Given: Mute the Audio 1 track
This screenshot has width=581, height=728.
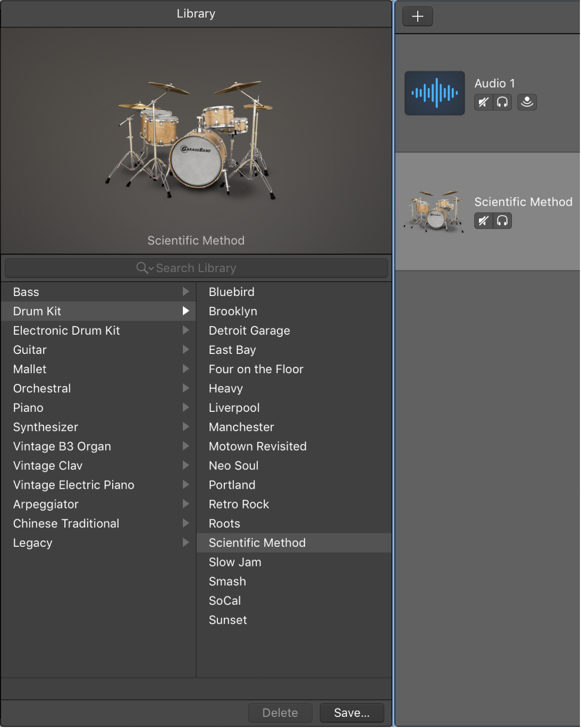Looking at the screenshot, I should [x=483, y=102].
